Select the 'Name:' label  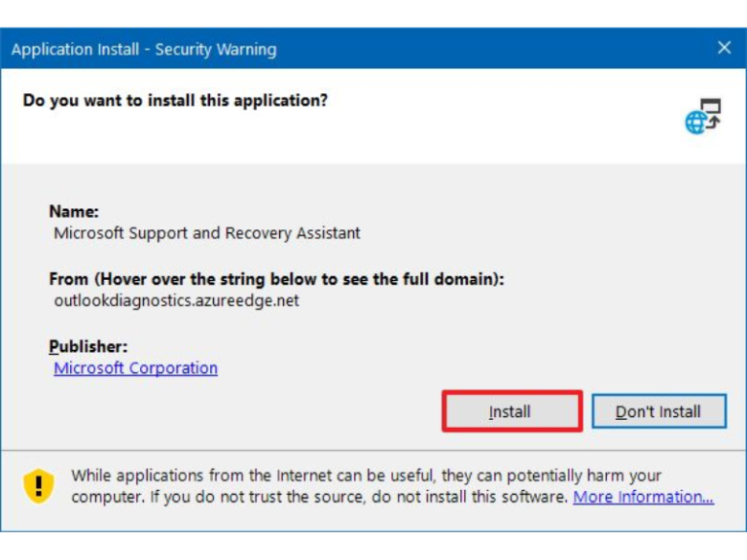(74, 211)
